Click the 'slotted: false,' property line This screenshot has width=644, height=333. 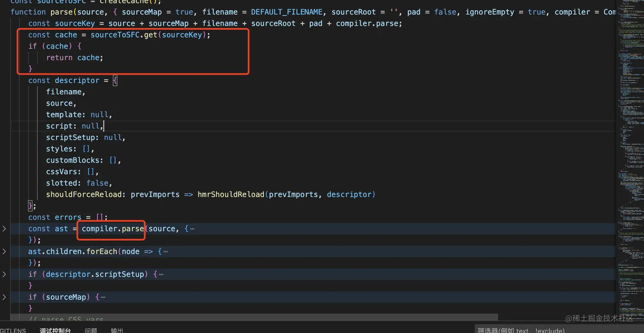click(x=79, y=183)
